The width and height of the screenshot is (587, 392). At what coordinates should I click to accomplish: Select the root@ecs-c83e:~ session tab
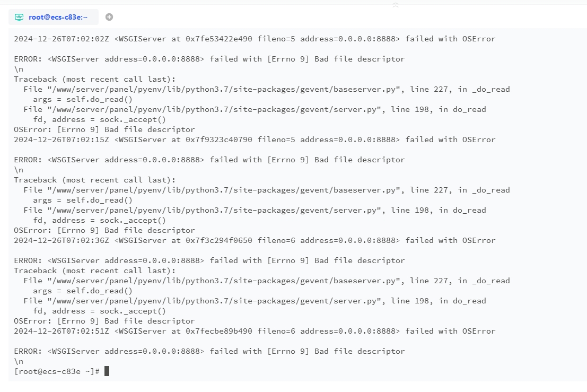point(54,17)
